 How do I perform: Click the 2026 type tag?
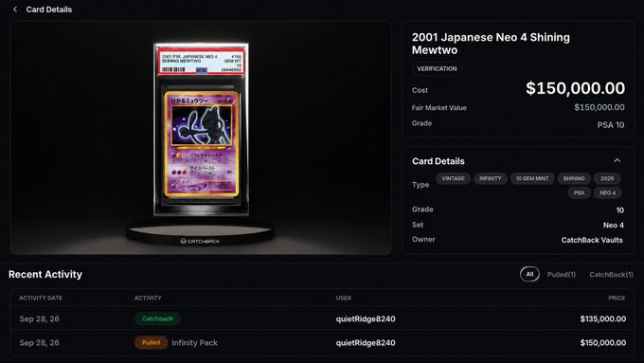coord(607,178)
